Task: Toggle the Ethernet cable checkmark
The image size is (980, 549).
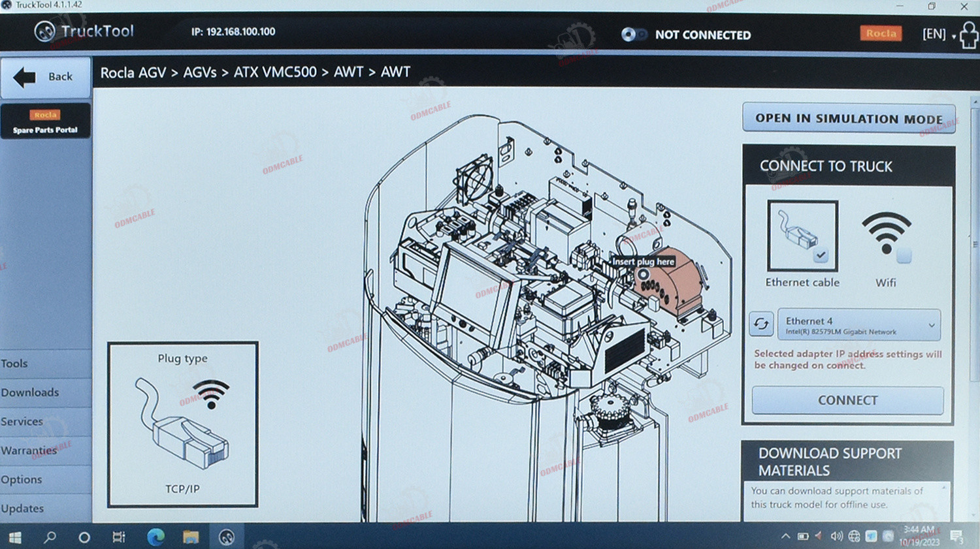Action: (821, 255)
